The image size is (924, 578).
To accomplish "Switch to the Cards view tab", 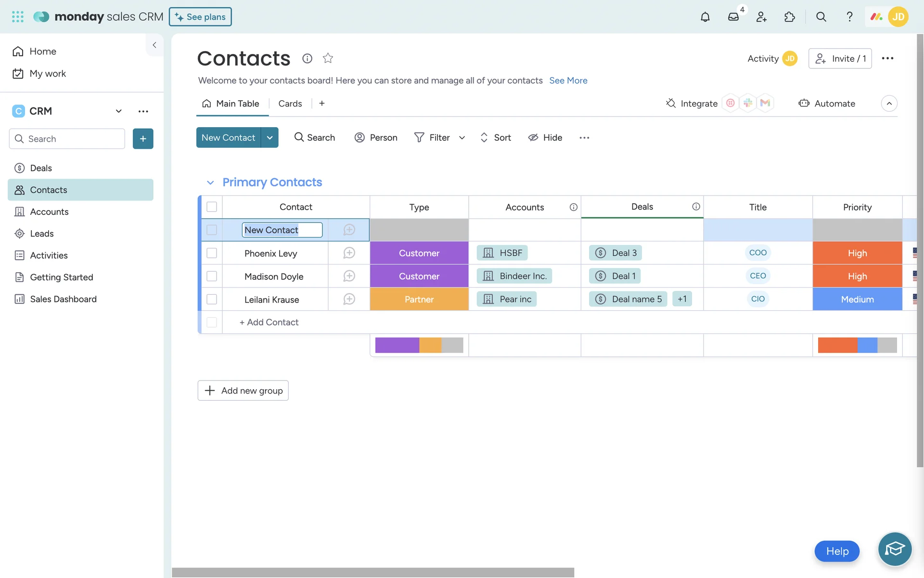I will pos(290,104).
